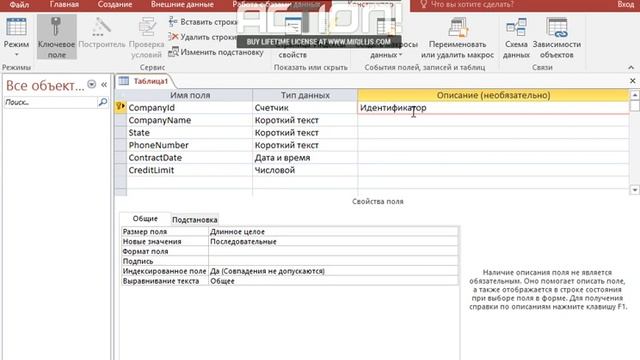640x360 pixels.
Task: Click the search magnifier icon
Action: point(103,102)
